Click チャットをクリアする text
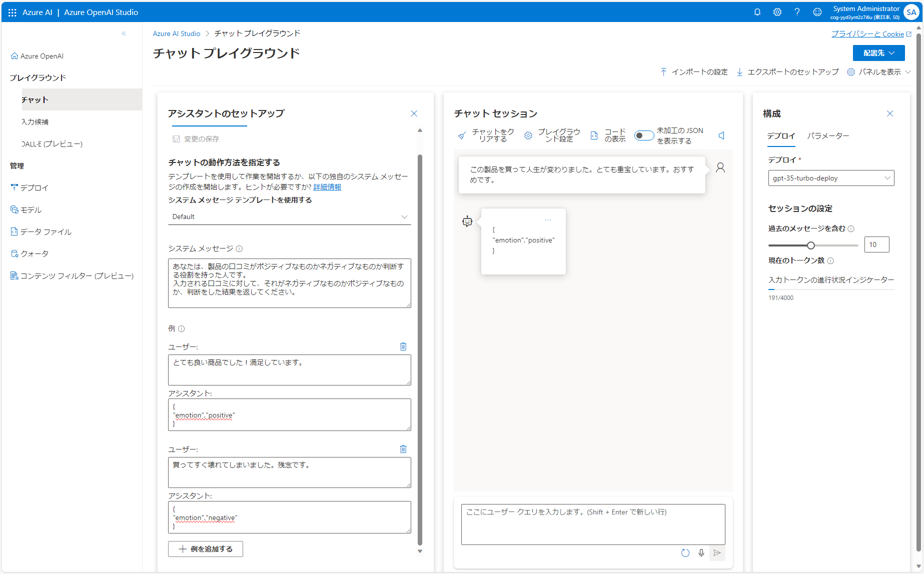 click(x=493, y=135)
